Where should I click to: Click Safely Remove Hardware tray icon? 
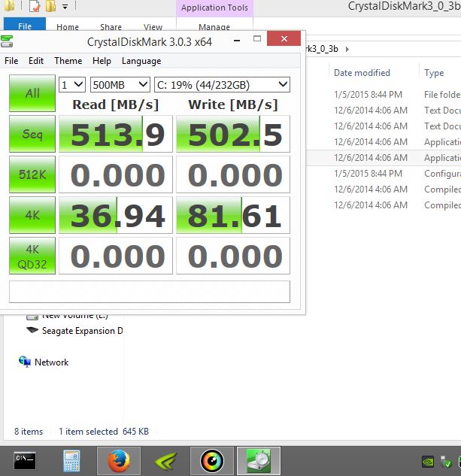pos(446,462)
